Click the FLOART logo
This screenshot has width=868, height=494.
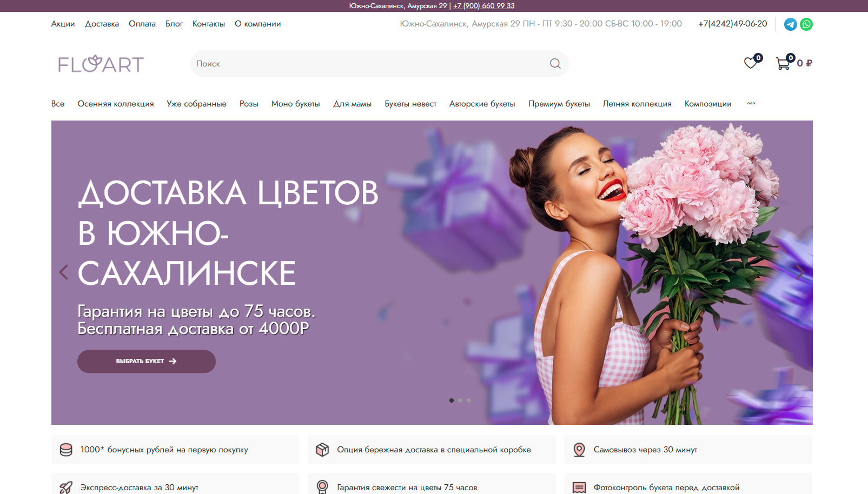pyautogui.click(x=101, y=64)
